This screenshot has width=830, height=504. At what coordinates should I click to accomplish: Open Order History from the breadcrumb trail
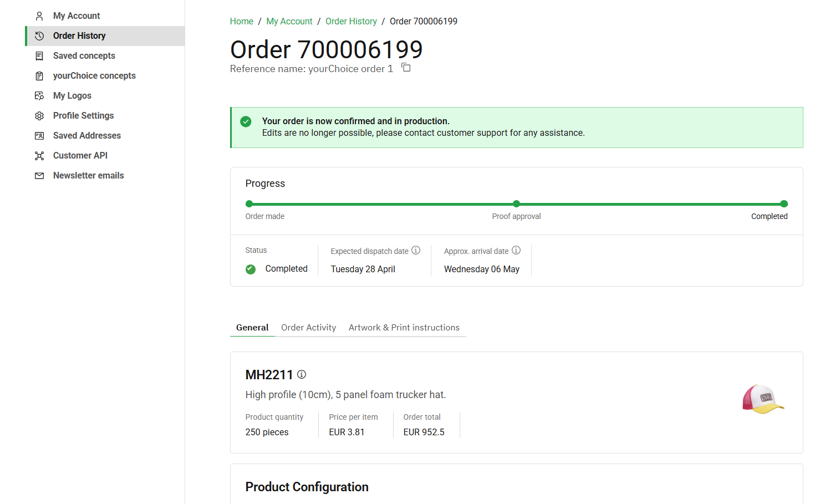pos(351,21)
